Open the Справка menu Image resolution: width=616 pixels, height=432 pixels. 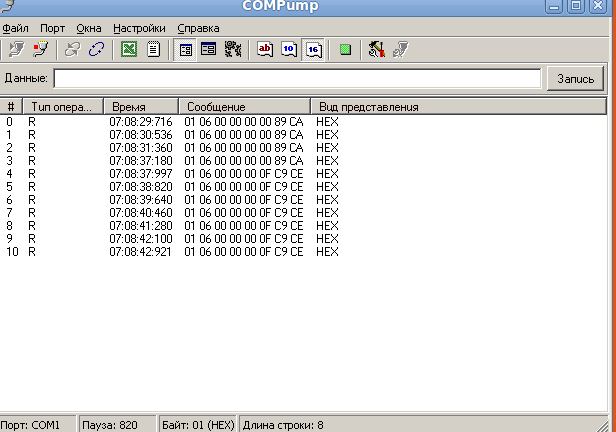tap(198, 29)
